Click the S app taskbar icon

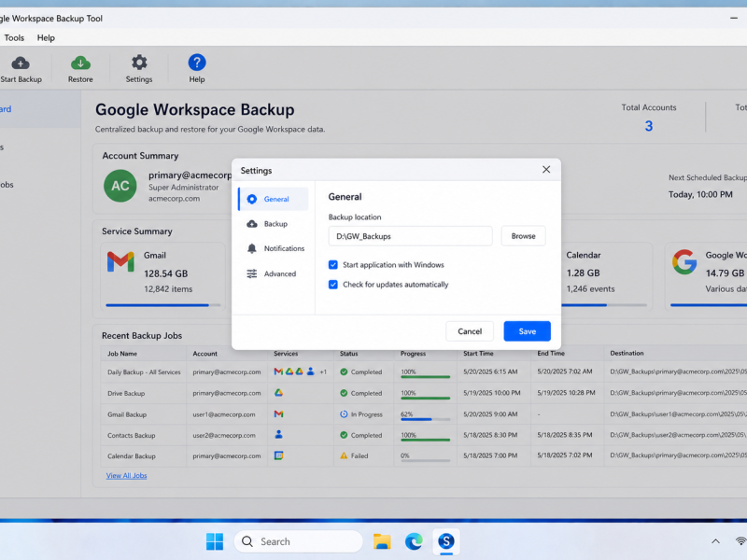tap(446, 541)
